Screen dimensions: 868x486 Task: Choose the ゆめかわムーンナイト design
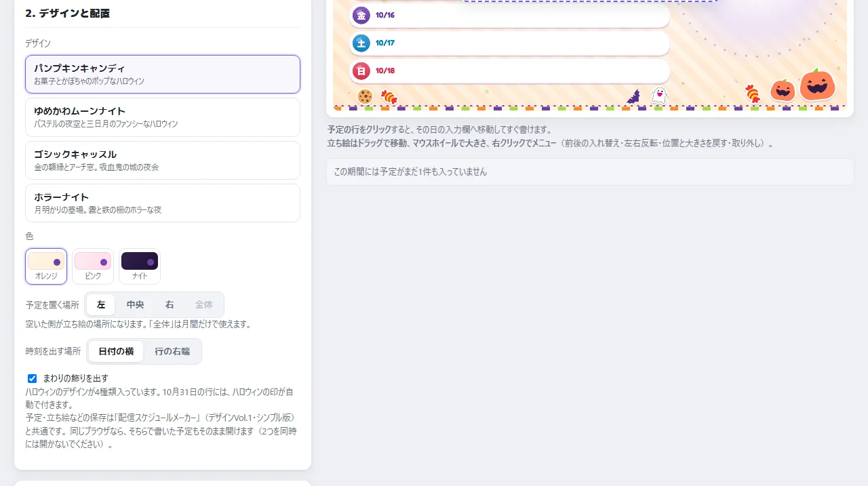(163, 117)
